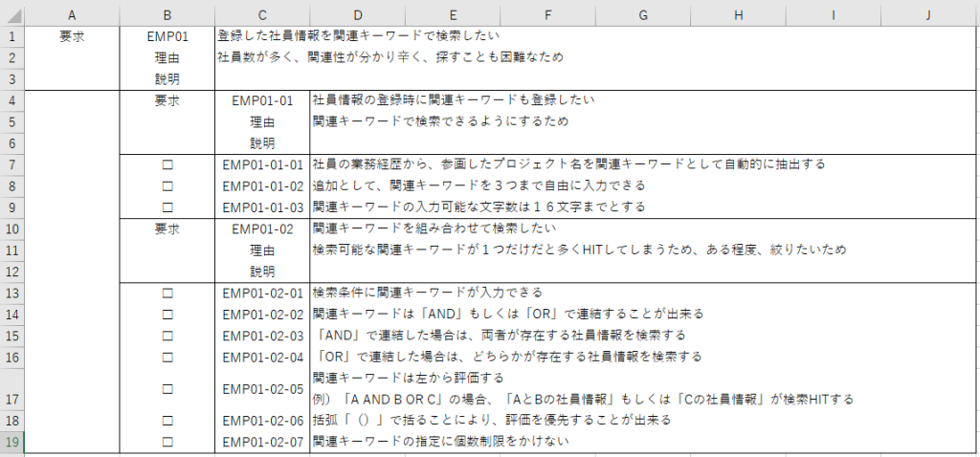Viewport: 980px width, 457px height.
Task: Click the EMP01-01-03 cell
Action: pyautogui.click(x=262, y=207)
